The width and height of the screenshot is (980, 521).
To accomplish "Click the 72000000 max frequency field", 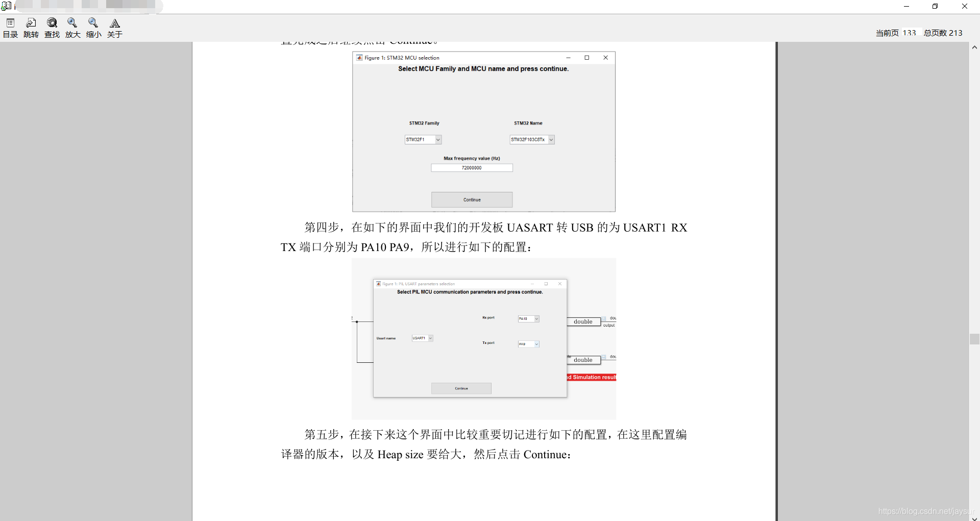I will [x=472, y=168].
